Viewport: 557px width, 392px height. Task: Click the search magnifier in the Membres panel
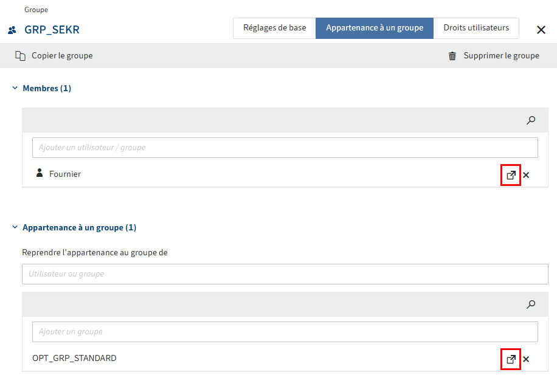pos(531,120)
